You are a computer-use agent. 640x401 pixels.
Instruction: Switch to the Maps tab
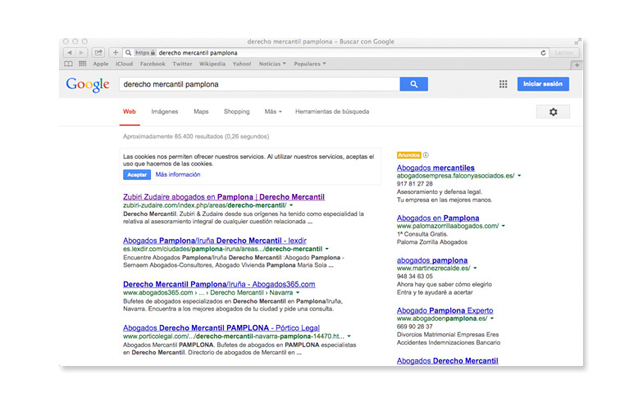[x=201, y=111]
